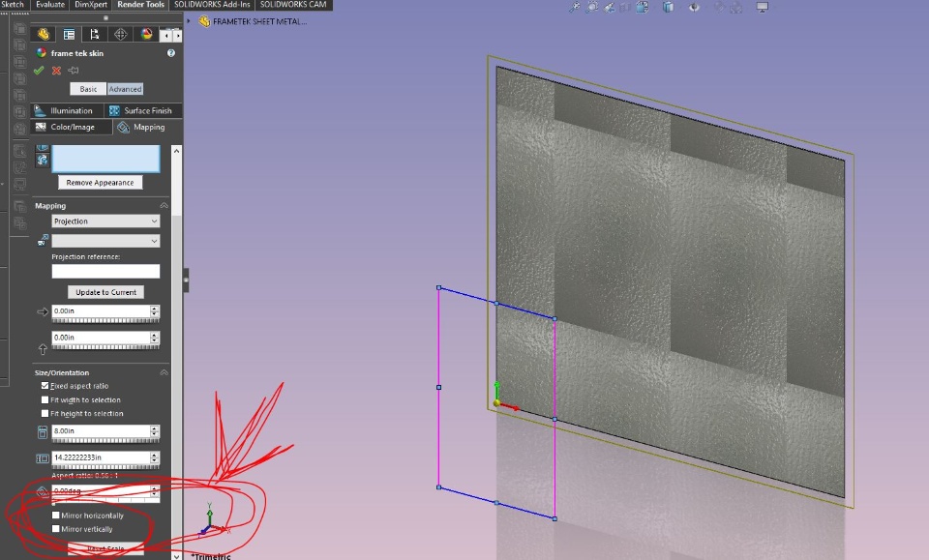Select the Mapping tab

[147, 127]
